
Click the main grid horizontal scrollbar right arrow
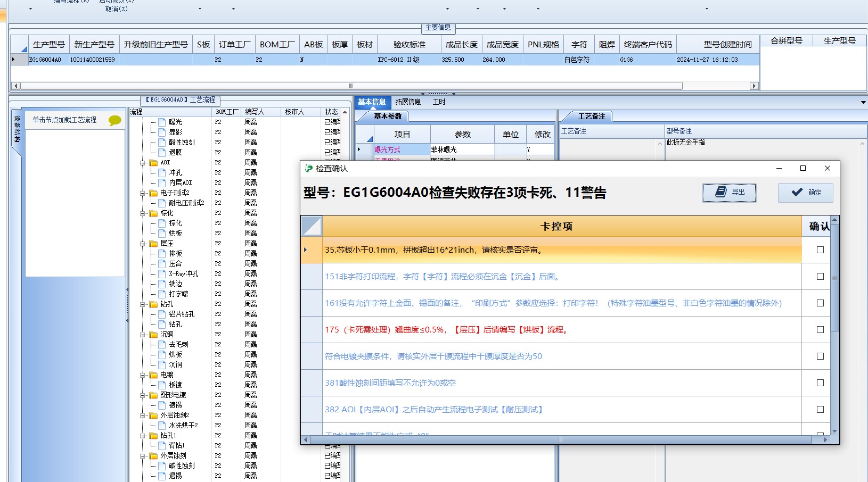pyautogui.click(x=754, y=86)
